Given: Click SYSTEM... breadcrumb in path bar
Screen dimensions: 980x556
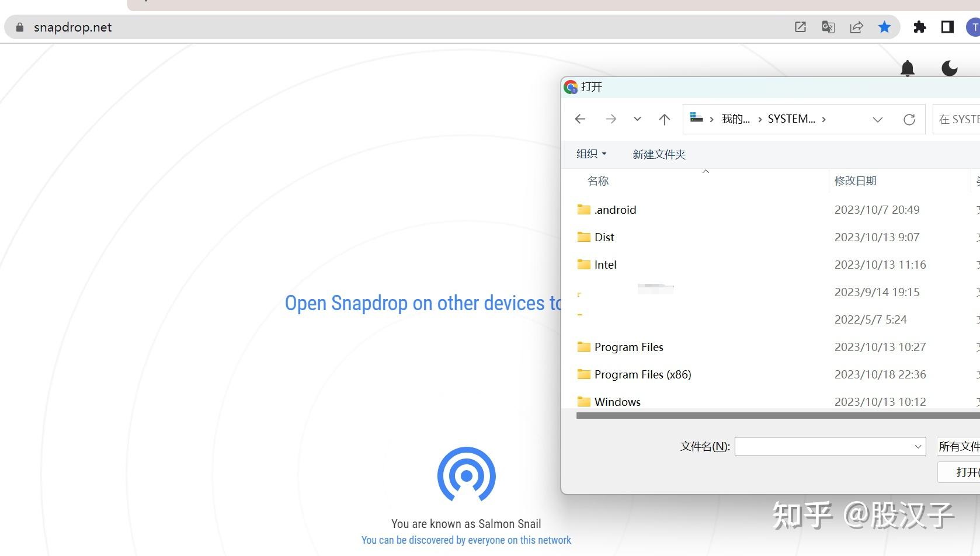Looking at the screenshot, I should 791,119.
